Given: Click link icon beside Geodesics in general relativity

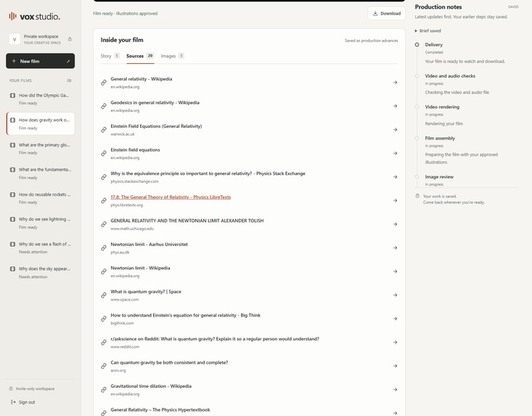Looking at the screenshot, I should point(104,106).
